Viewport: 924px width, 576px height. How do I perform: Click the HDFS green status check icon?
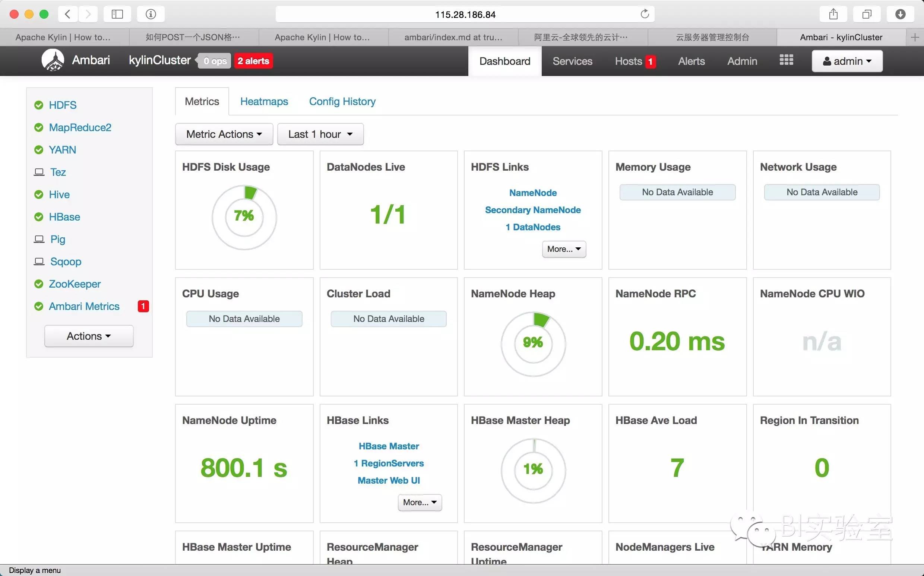(38, 105)
